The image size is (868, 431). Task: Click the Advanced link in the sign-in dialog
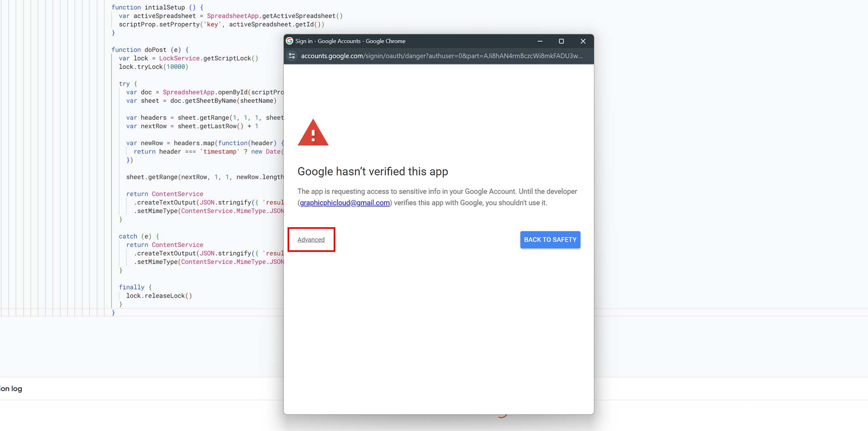tap(311, 240)
